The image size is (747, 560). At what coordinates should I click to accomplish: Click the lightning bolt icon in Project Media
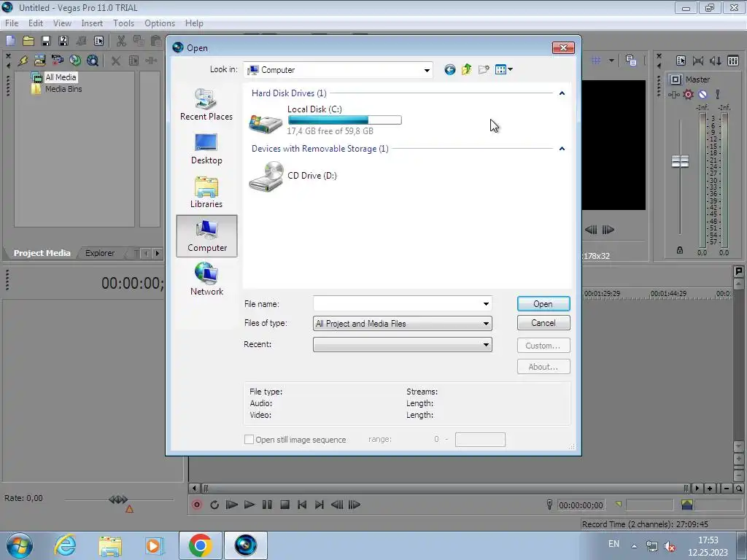[23, 61]
